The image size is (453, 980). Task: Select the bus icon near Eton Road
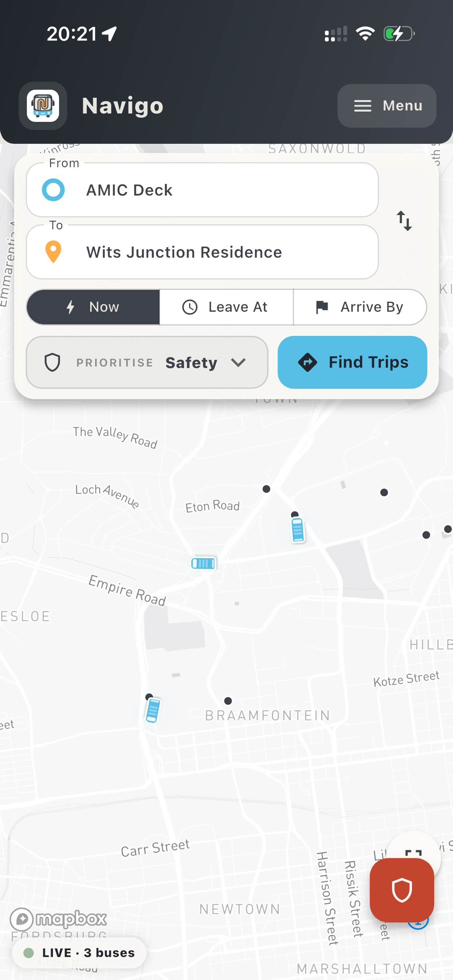coord(297,530)
